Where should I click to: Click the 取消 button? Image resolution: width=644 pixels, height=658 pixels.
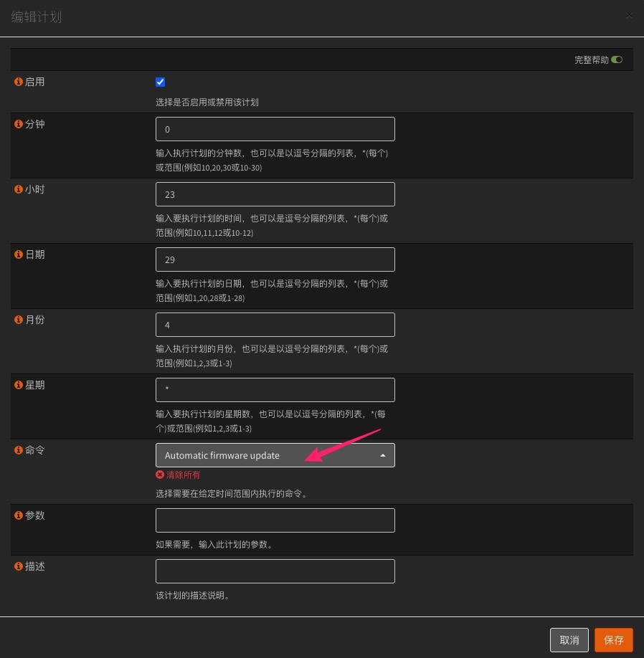[569, 640]
